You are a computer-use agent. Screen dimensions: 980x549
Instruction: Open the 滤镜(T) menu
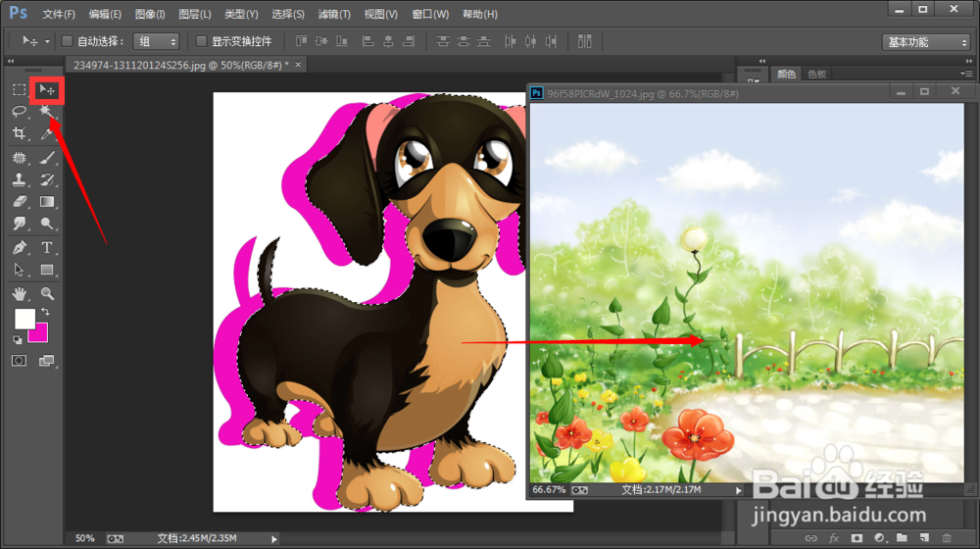(x=334, y=14)
